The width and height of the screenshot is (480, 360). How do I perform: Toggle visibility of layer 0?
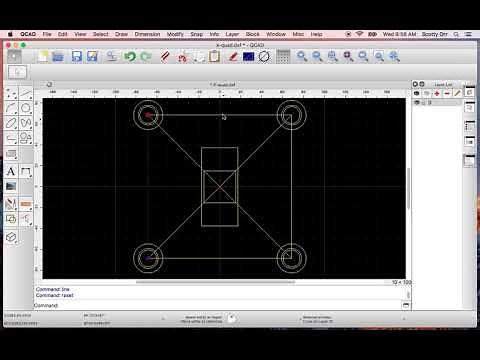point(416,103)
